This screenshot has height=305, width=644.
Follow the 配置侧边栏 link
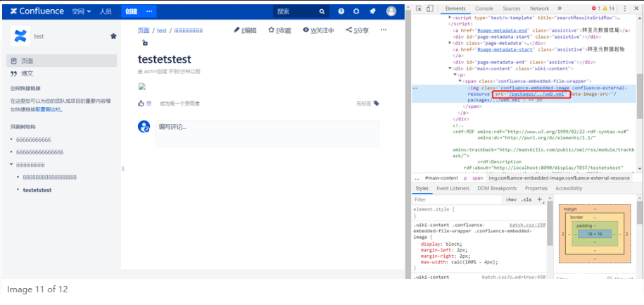[x=49, y=109]
